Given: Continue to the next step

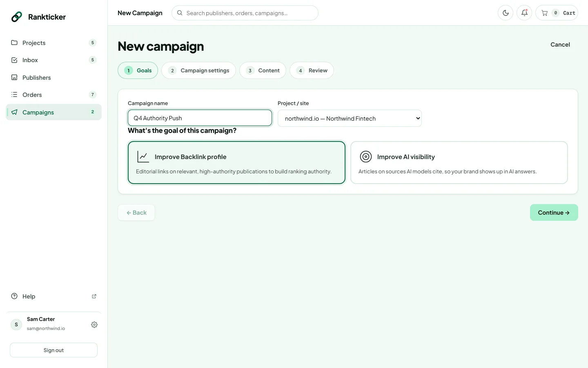Looking at the screenshot, I should click(554, 213).
